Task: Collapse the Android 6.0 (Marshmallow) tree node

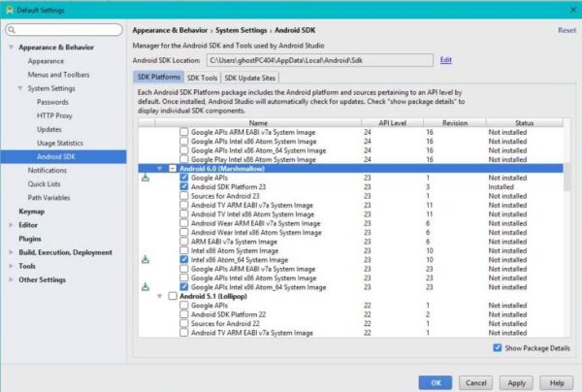Action: pos(160,169)
